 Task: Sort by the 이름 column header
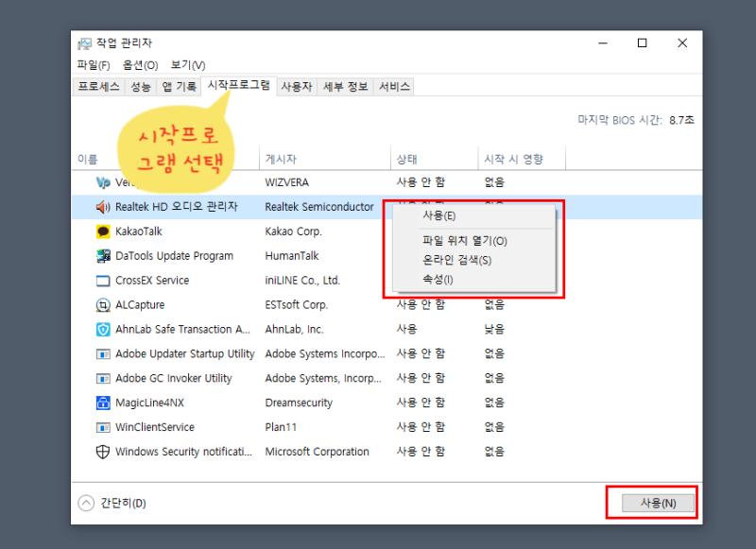point(88,160)
